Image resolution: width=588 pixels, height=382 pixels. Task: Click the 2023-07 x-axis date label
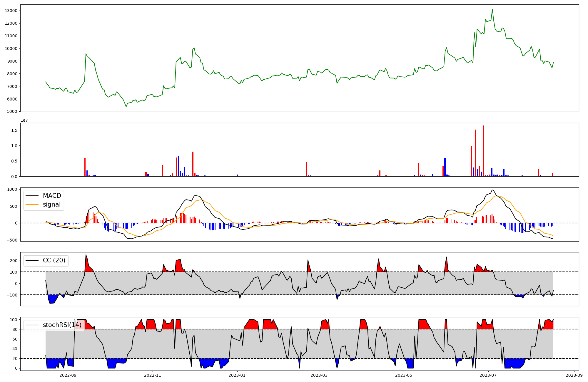click(x=488, y=375)
